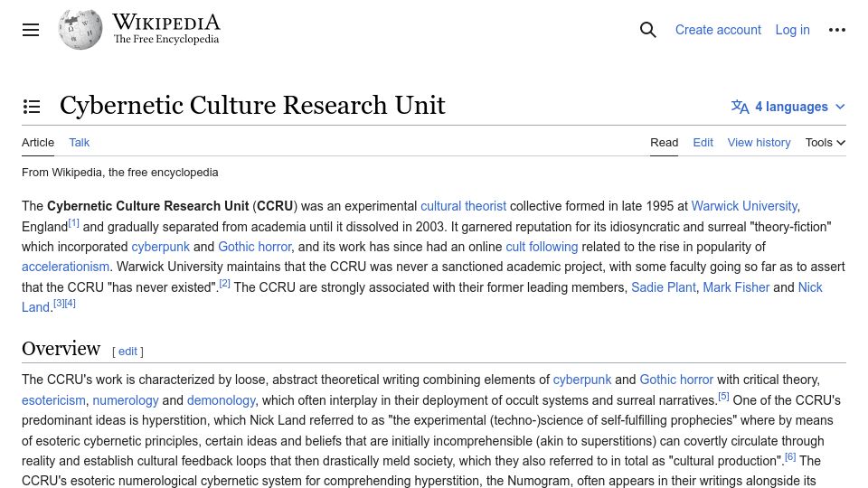Open Gothic horror link in Overview section
Viewport: 868px width, 488px height.
pyautogui.click(x=676, y=380)
